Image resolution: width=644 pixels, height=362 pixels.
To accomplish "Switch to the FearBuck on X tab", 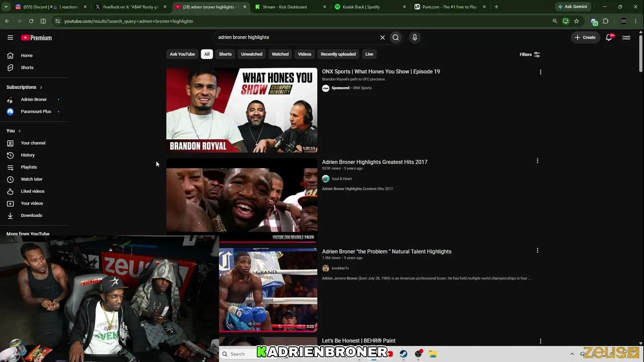I will click(131, 7).
